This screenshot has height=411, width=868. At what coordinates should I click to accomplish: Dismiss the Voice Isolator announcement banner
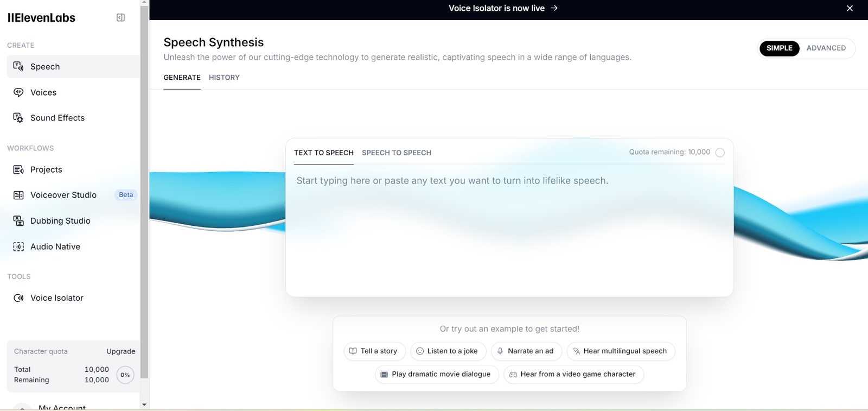(850, 8)
